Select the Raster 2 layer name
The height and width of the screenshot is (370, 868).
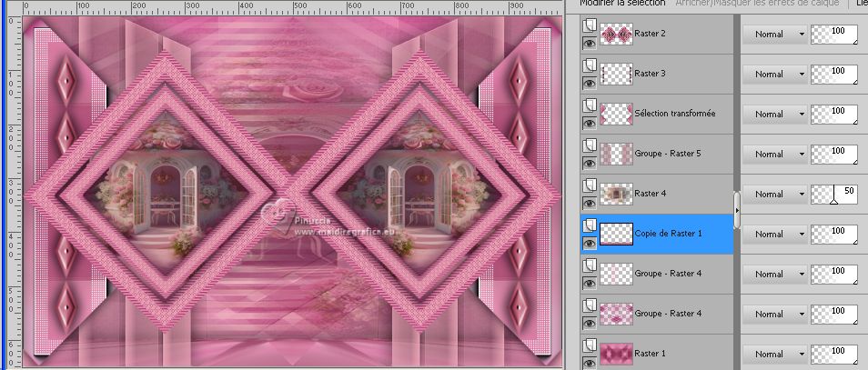click(650, 34)
